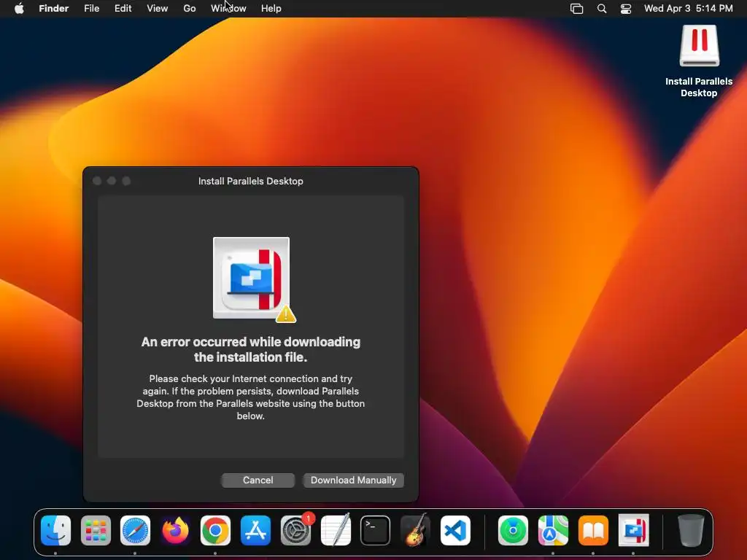The image size is (747, 560).
Task: Open Trash from the Dock
Action: (x=691, y=530)
